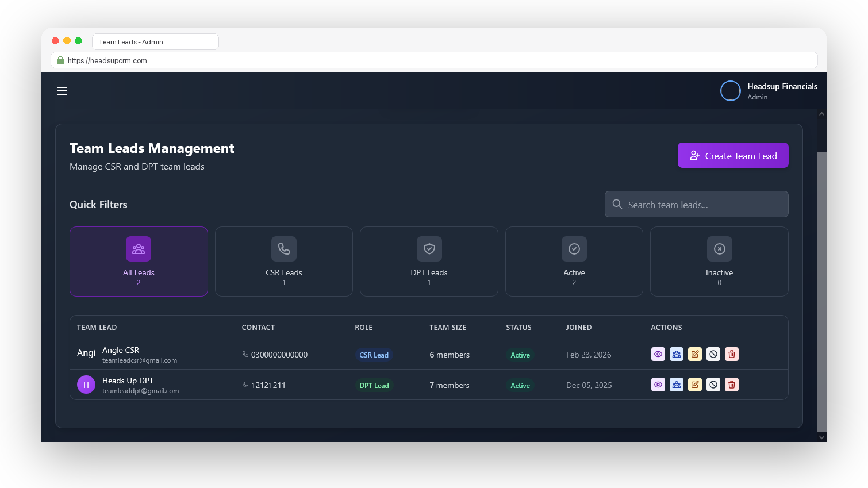This screenshot has height=488, width=868.
Task: Click the scrollbar up arrow
Action: click(821, 114)
